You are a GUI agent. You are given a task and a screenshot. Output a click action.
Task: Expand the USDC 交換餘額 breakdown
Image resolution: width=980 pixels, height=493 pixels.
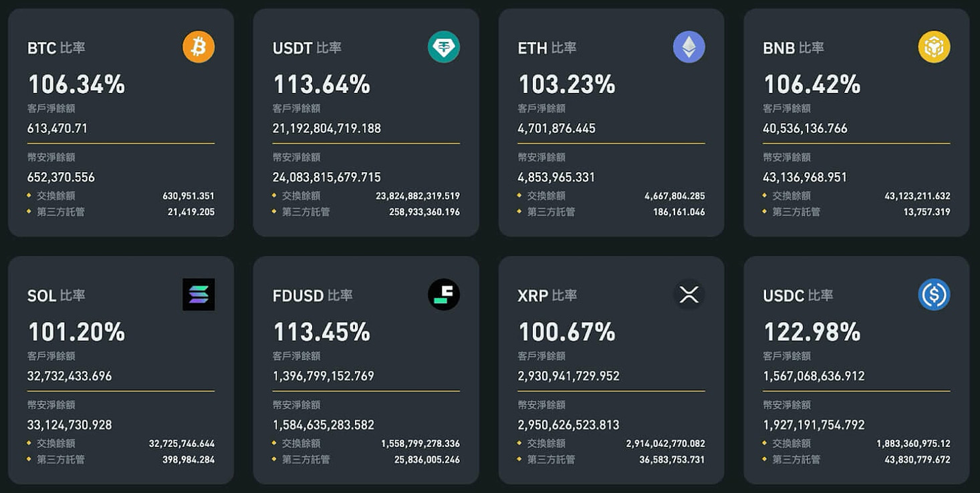[795, 444]
